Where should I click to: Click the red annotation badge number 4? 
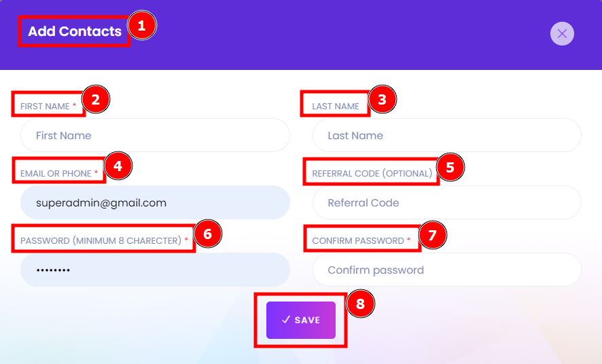click(x=118, y=166)
